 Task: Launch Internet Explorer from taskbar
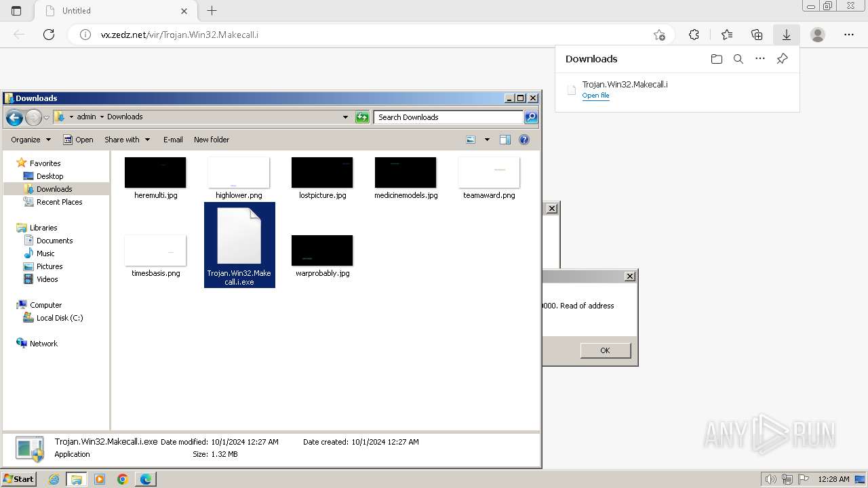click(x=54, y=479)
